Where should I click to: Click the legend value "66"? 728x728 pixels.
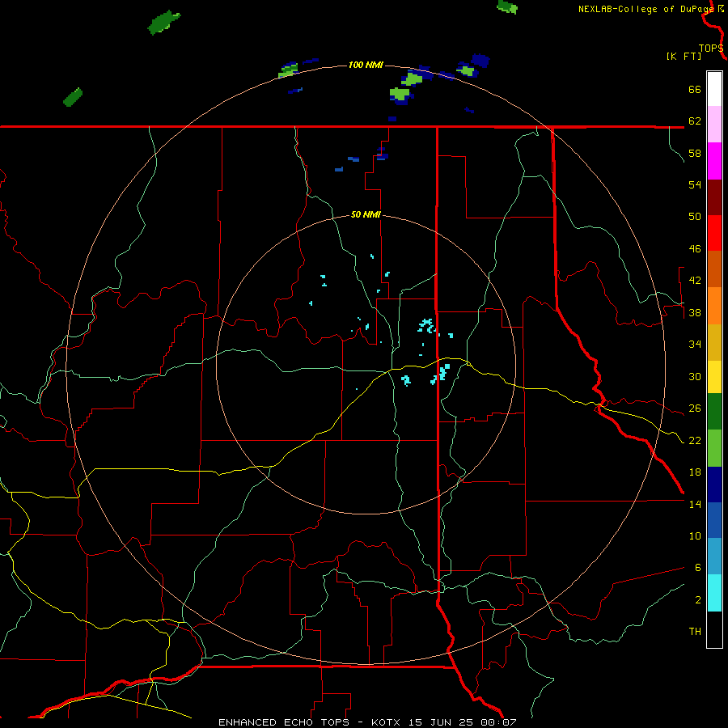coord(695,89)
